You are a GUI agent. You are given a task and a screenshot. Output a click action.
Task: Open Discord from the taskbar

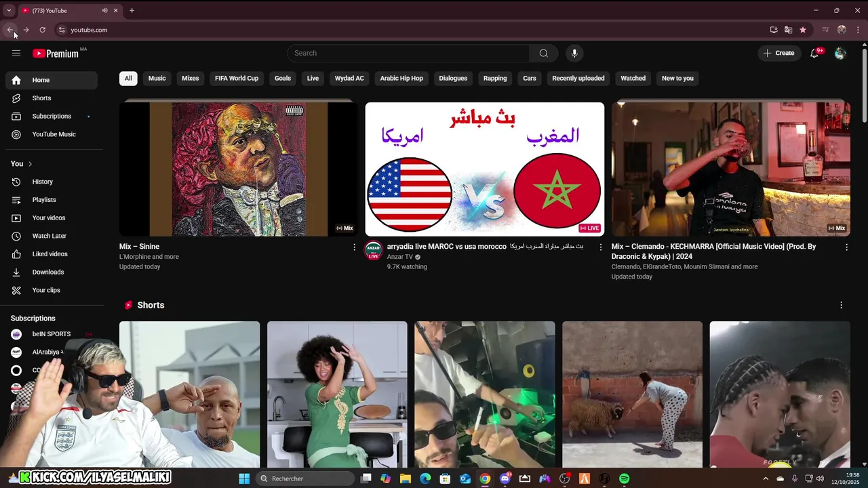tap(505, 479)
